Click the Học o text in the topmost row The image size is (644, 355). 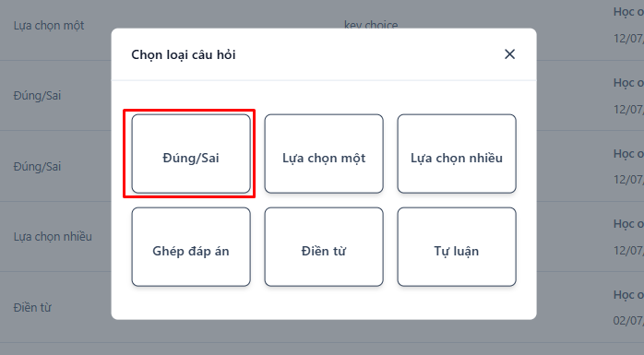(x=628, y=12)
